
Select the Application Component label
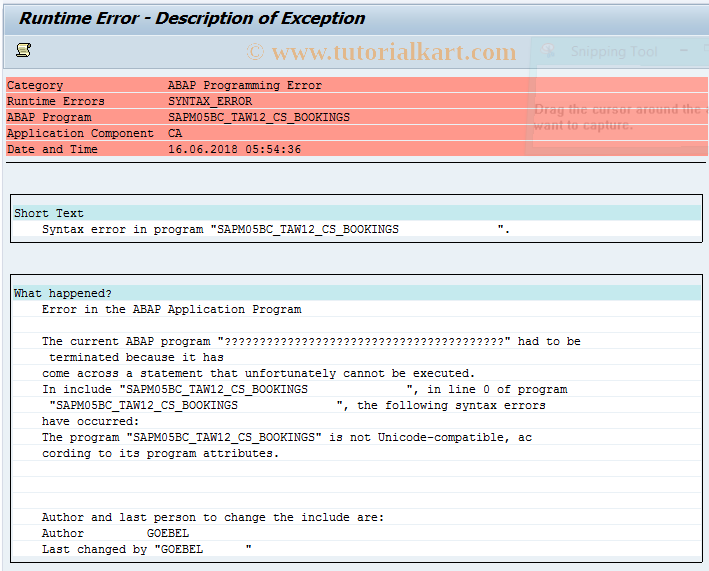pyautogui.click(x=80, y=133)
